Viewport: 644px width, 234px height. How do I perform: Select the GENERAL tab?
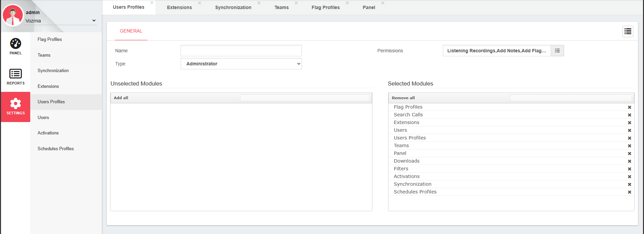(x=131, y=31)
